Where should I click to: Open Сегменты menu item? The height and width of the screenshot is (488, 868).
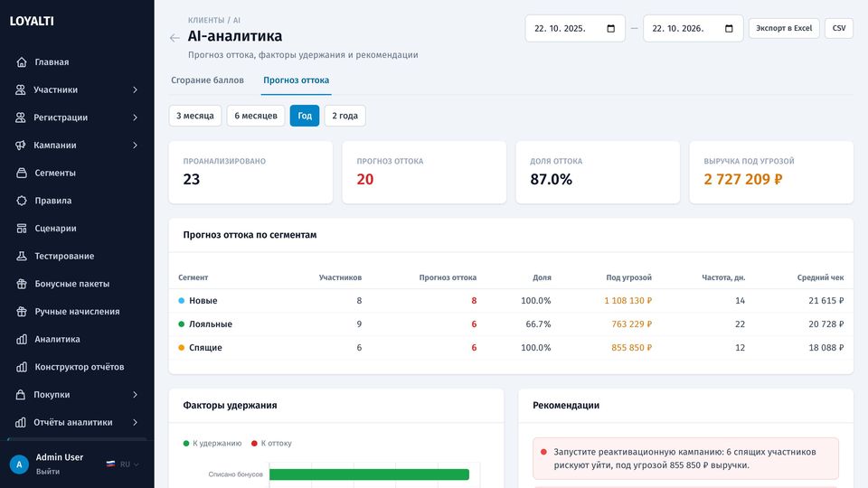[x=77, y=173]
